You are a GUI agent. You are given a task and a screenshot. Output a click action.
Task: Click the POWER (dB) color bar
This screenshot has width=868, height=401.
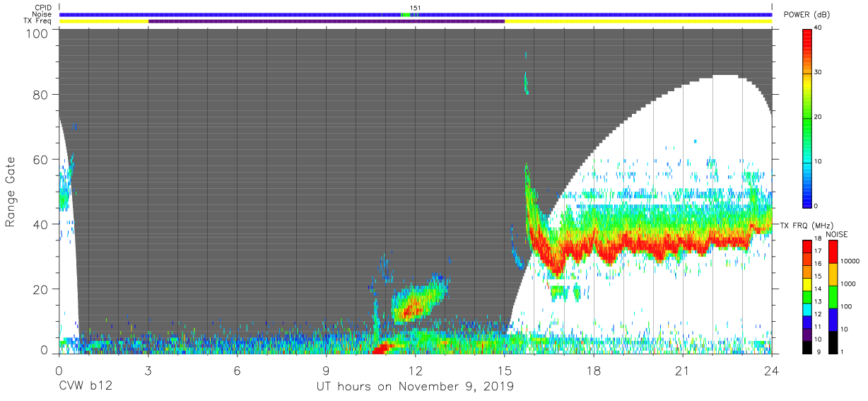point(808,117)
